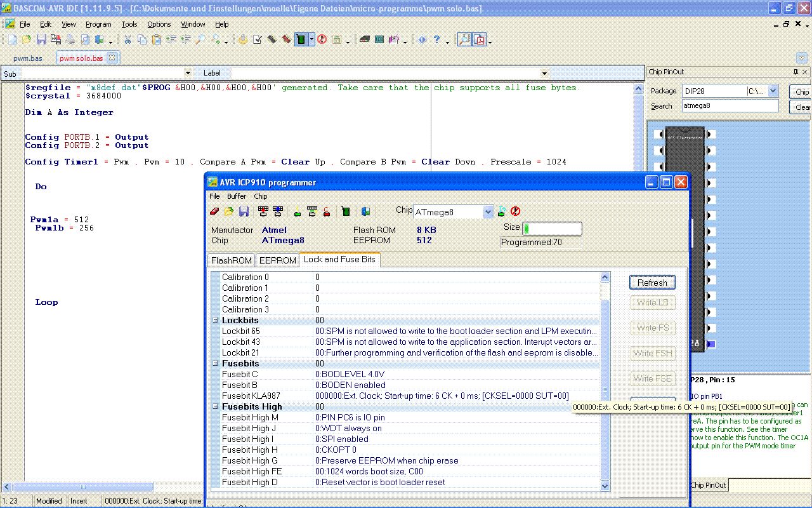
Task: Click the red no-entry icon beside Chip dropdown
Action: 515,211
